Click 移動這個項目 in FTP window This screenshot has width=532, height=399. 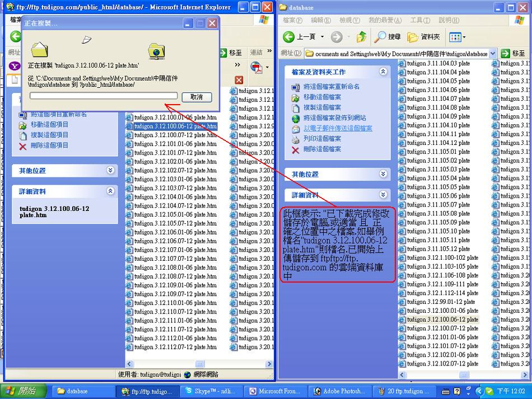[49, 124]
